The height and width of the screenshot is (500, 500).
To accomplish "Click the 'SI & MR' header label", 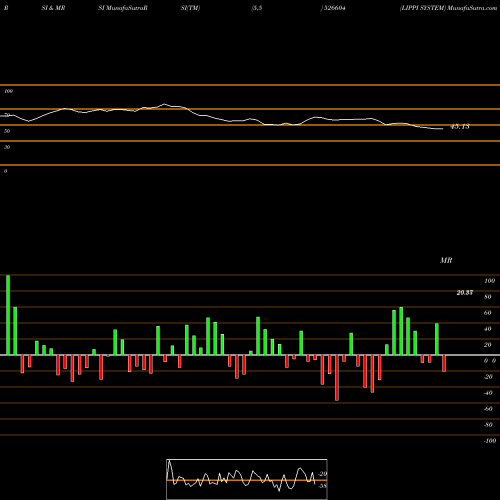I will click(53, 8).
